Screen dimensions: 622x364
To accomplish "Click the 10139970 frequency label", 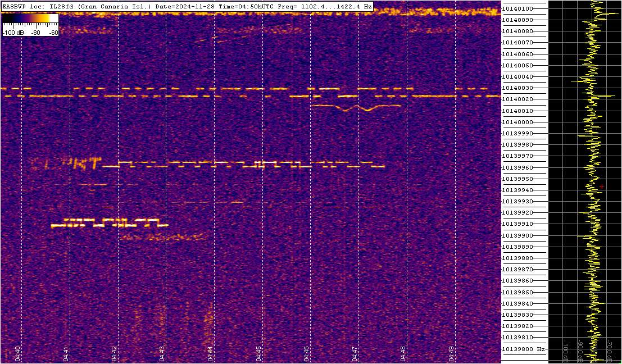I will point(517,156).
